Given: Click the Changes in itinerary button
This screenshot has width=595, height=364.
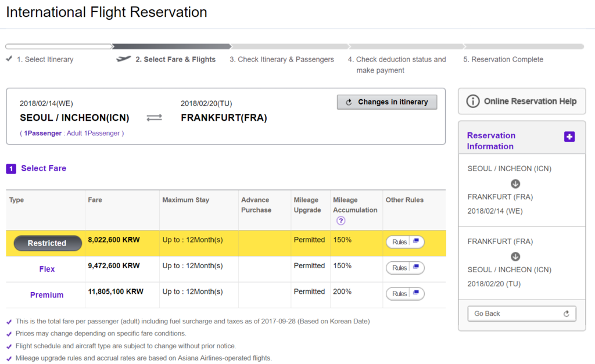Looking at the screenshot, I should tap(387, 102).
